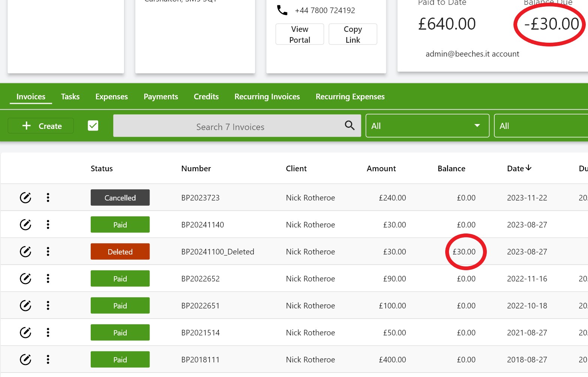
Task: Click the phone number +44 7800 724192
Action: [325, 10]
